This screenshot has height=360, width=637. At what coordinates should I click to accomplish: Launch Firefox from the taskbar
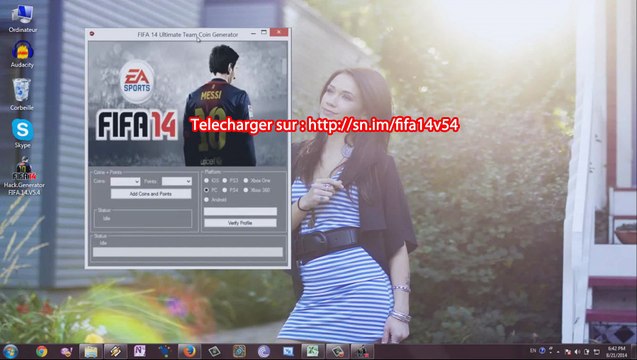189,351
